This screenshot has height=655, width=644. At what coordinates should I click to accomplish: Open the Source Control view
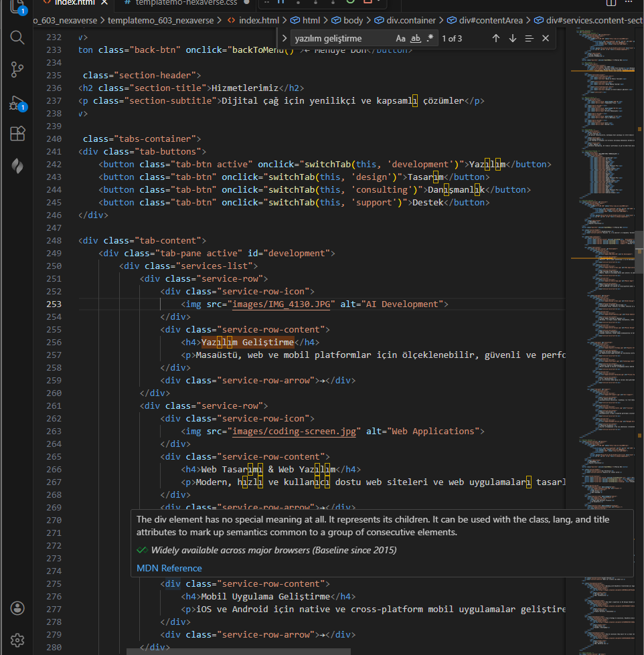(x=17, y=69)
